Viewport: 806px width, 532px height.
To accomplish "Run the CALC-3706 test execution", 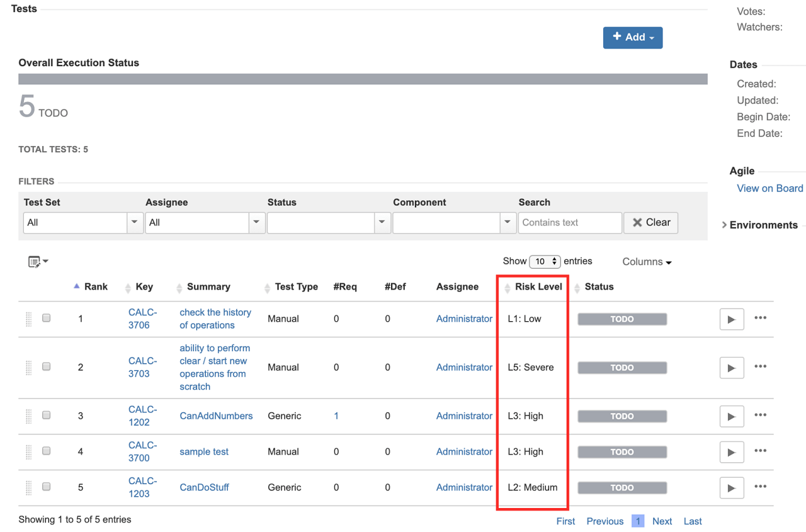I will tap(731, 319).
